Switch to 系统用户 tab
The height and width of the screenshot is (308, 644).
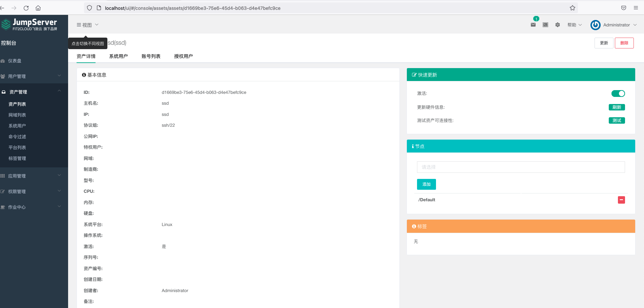pyautogui.click(x=119, y=56)
